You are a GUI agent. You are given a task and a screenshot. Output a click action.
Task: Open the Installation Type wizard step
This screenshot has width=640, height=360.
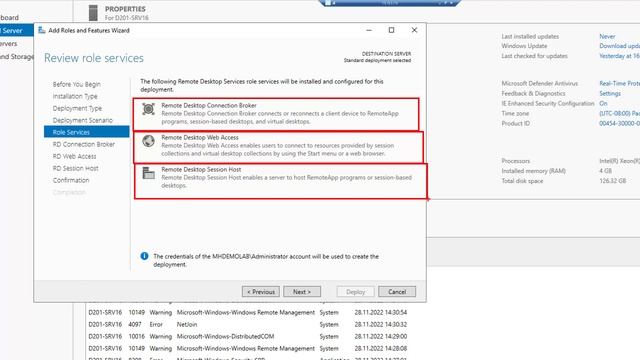(75, 96)
